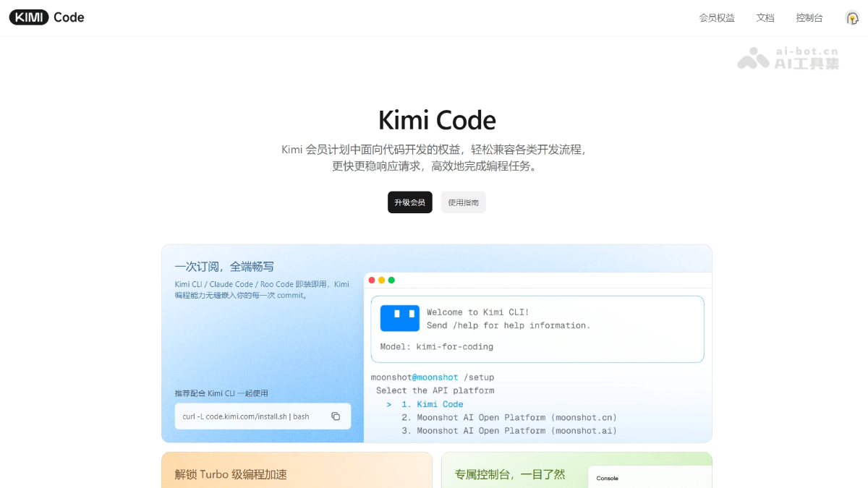Open 会员权益 in the top navigation
Viewport: 868px width, 488px height.
[717, 18]
